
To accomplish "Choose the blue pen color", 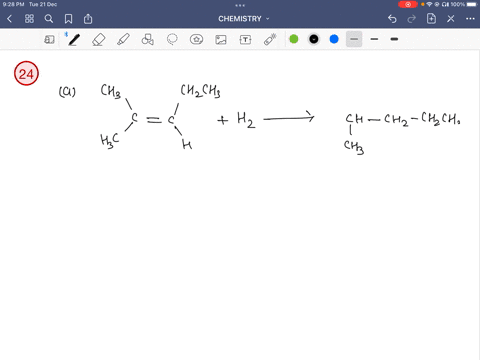I will 334,39.
